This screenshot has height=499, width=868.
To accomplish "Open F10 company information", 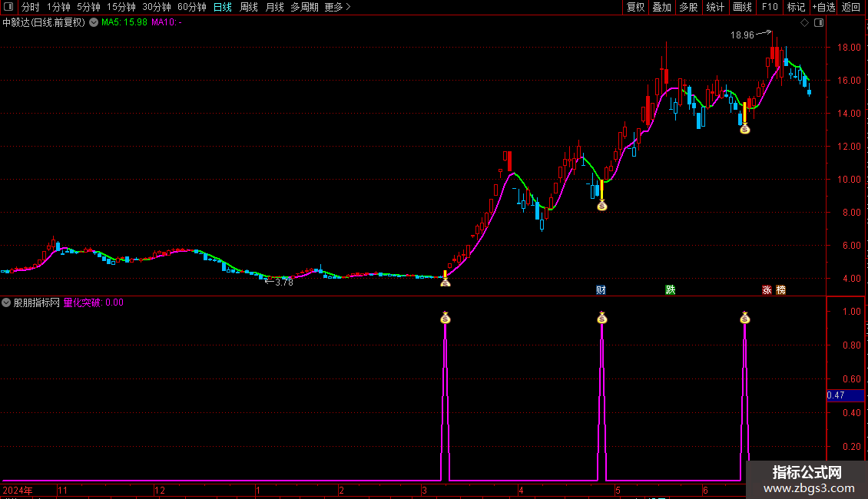I will (x=770, y=7).
